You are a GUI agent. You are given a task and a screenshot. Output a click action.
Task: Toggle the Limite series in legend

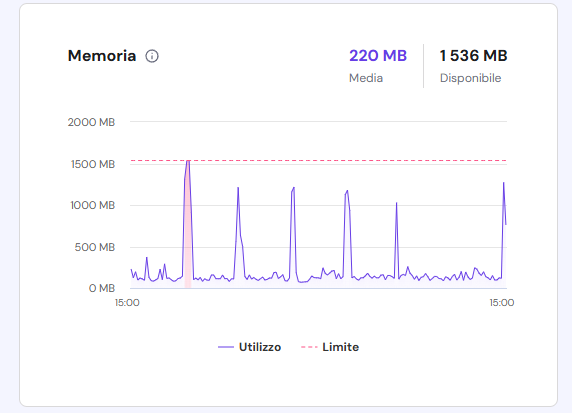(330, 347)
